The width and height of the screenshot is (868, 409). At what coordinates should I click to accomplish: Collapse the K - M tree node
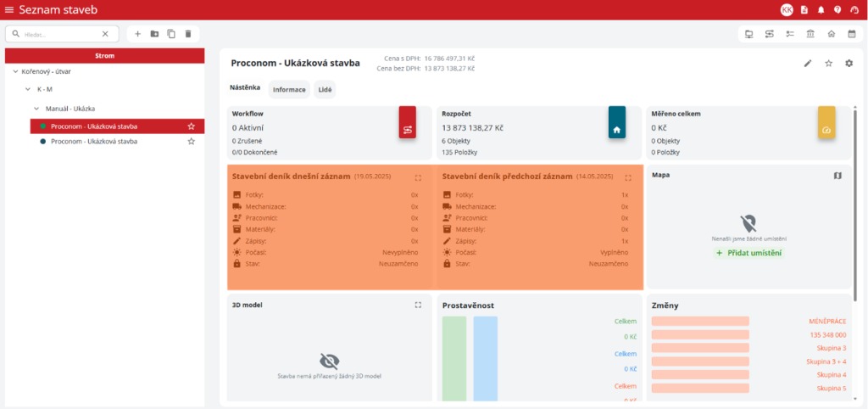27,89
